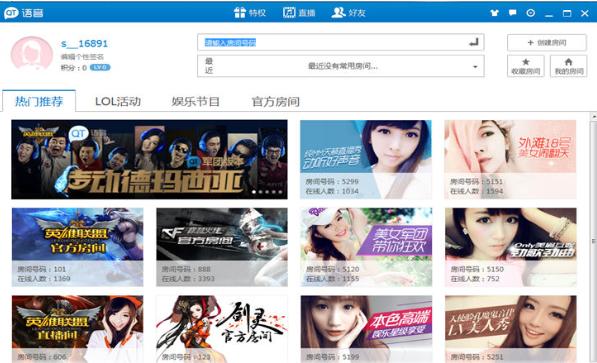Open 本色高端 room 5199 thumbnail
Image resolution: width=597 pixels, height=363 pixels.
click(366, 329)
